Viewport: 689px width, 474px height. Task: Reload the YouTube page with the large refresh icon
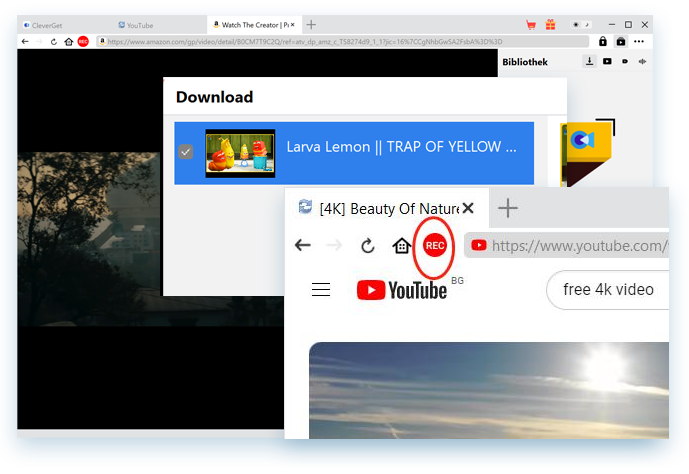[x=367, y=246]
